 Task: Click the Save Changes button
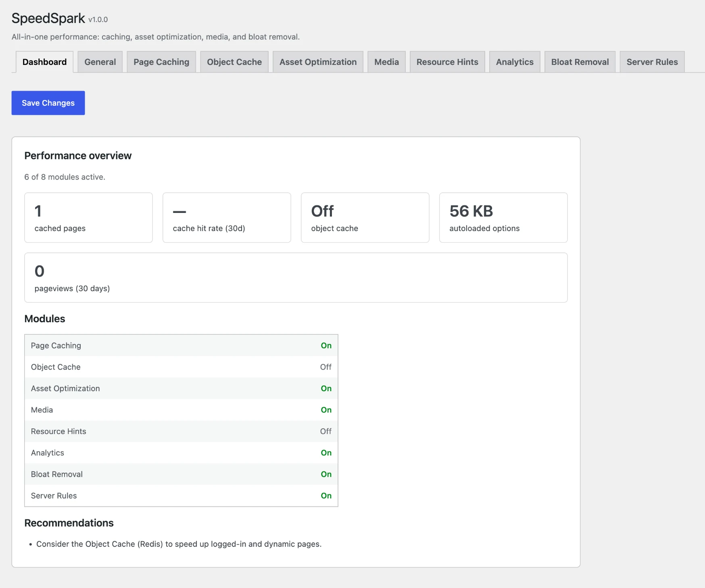(x=48, y=103)
